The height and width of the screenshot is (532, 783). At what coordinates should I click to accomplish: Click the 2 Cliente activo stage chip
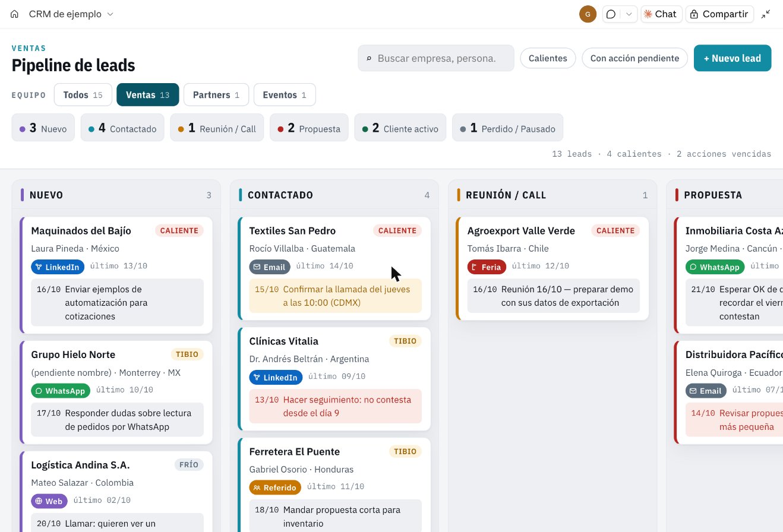(400, 128)
